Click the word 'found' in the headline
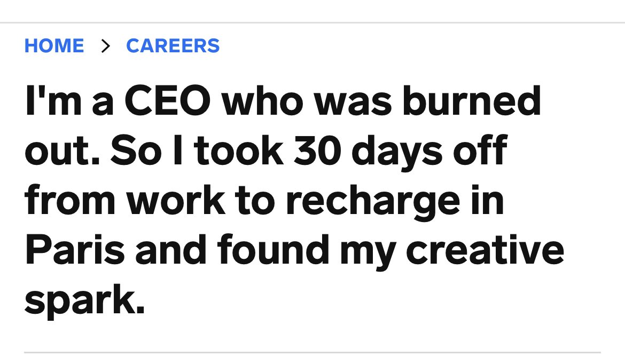 pyautogui.click(x=274, y=249)
